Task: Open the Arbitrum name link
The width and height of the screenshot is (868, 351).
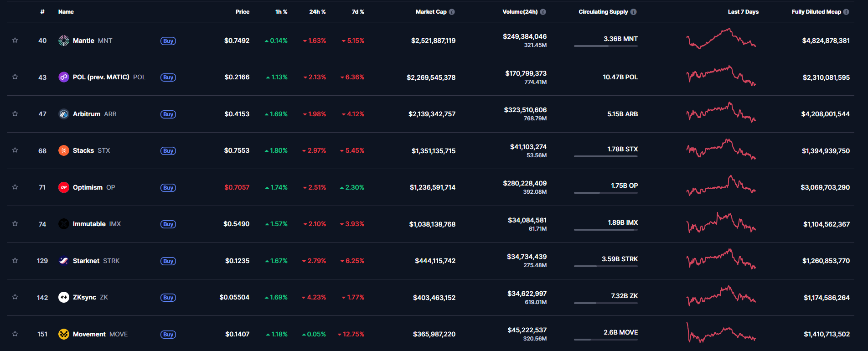Action: [87, 114]
